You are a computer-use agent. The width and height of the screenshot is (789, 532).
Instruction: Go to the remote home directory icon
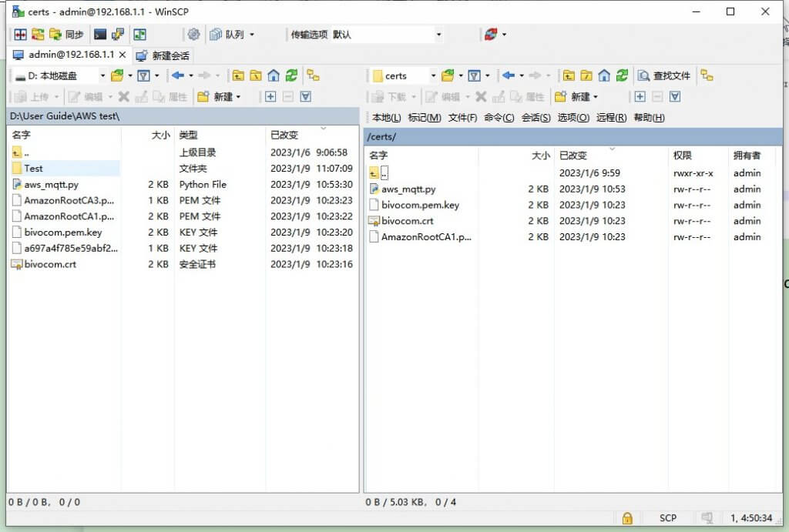[604, 75]
